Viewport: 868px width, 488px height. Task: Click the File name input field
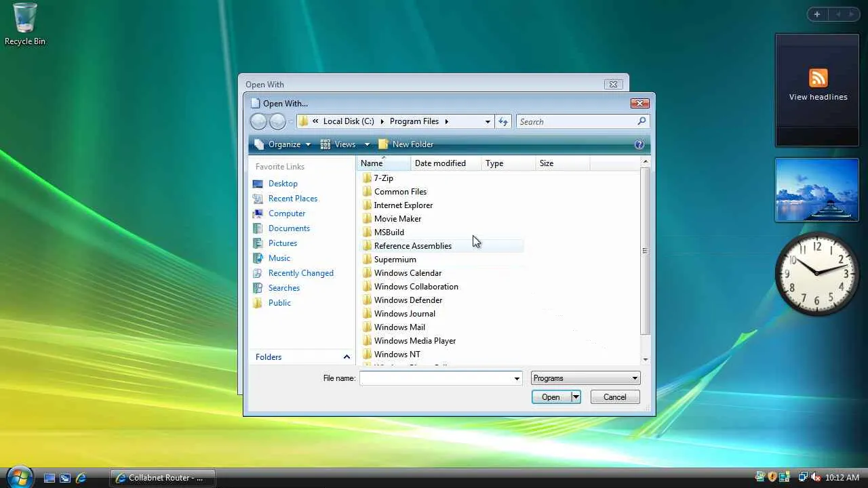click(436, 378)
